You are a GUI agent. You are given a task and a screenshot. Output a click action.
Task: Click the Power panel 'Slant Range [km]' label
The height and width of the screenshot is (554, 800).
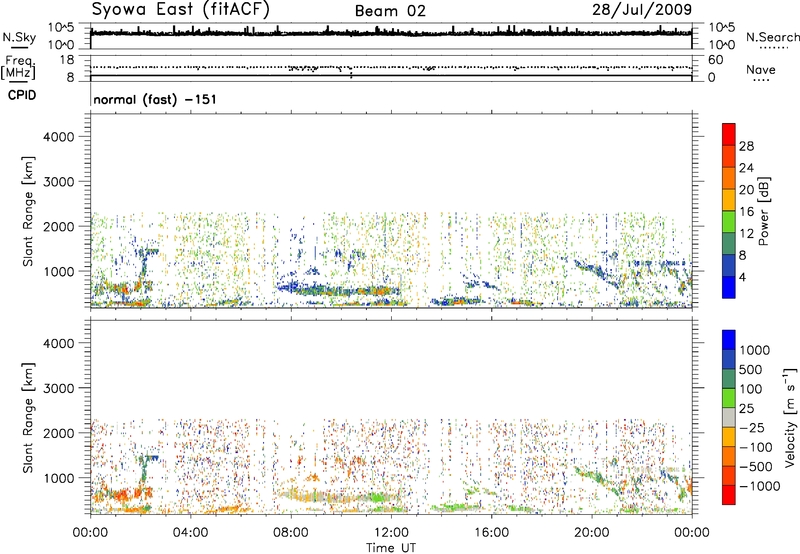point(28,211)
